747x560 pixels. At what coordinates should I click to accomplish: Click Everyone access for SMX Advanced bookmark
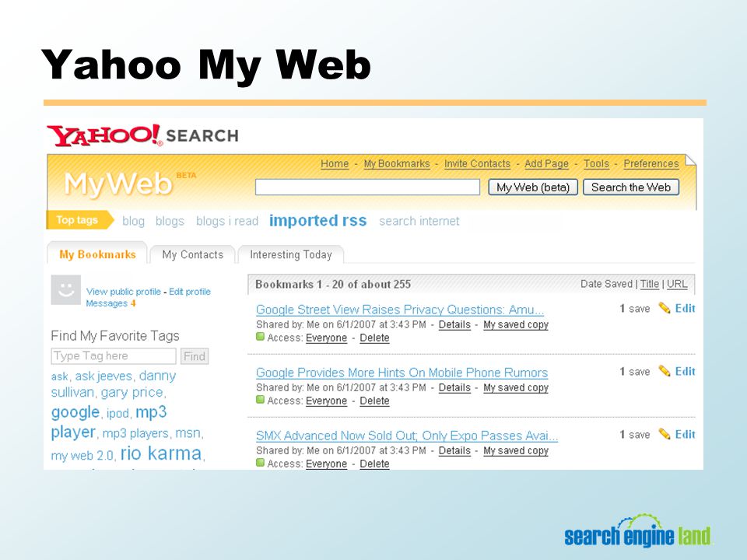click(x=326, y=464)
